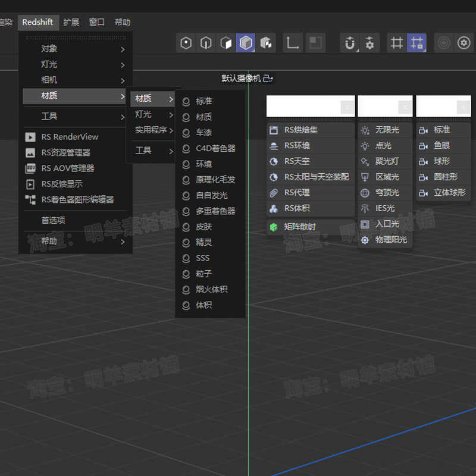Screen dimensions: 476x476
Task: Create RS烘焙集 bake set
Action: tap(311, 130)
